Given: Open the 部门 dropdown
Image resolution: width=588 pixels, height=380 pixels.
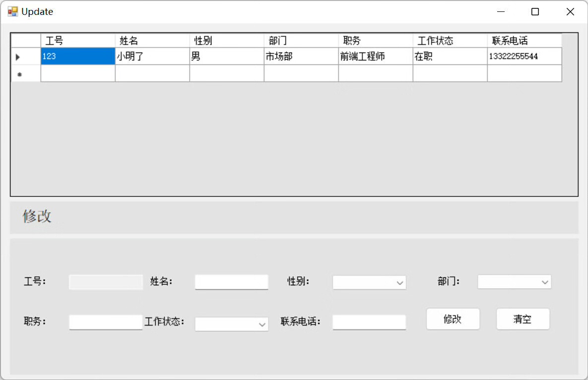Looking at the screenshot, I should (514, 282).
